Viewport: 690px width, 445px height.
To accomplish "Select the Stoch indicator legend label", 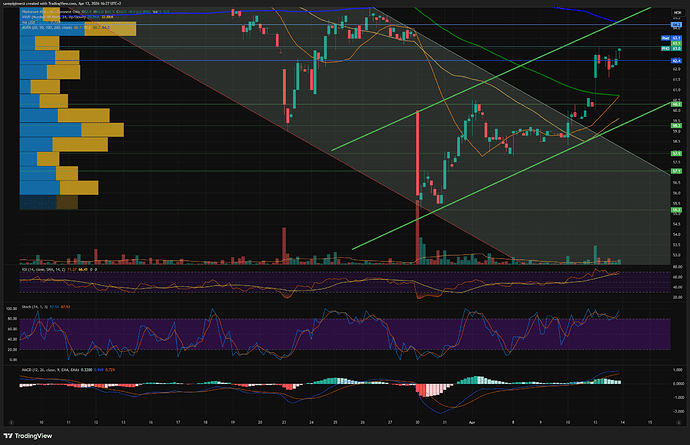I will coord(29,307).
